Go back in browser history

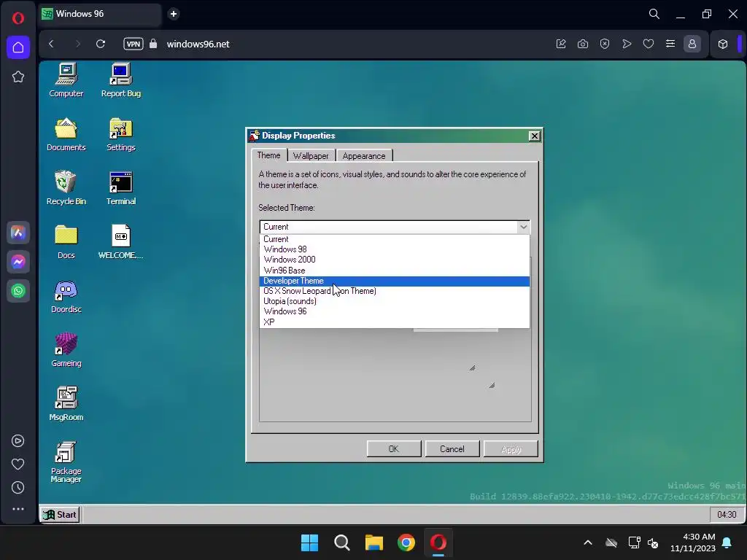(x=52, y=44)
